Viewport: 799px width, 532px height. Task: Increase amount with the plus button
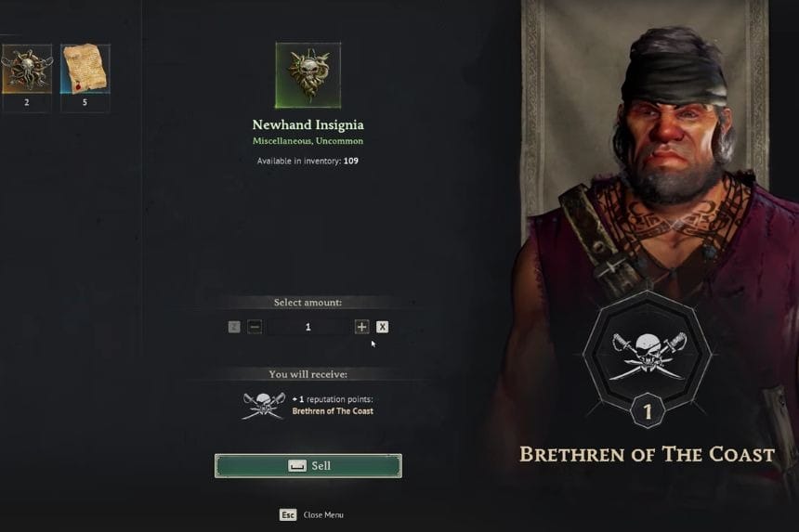click(x=361, y=327)
